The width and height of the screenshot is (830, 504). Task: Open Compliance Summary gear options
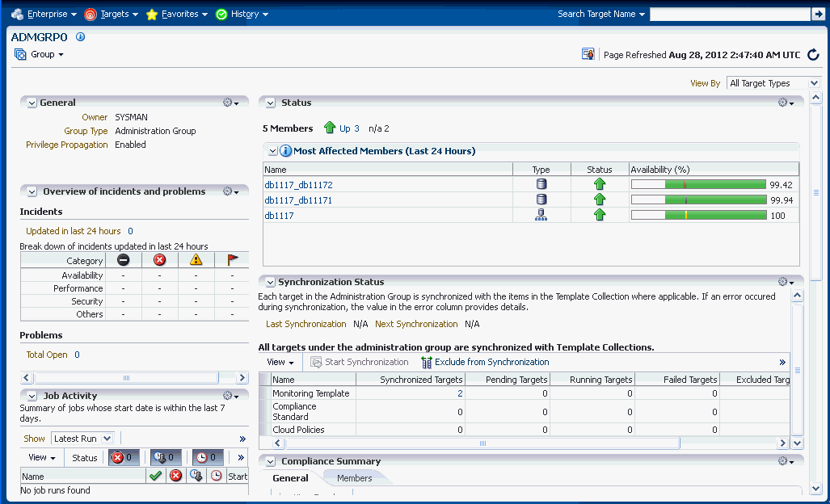click(x=786, y=461)
